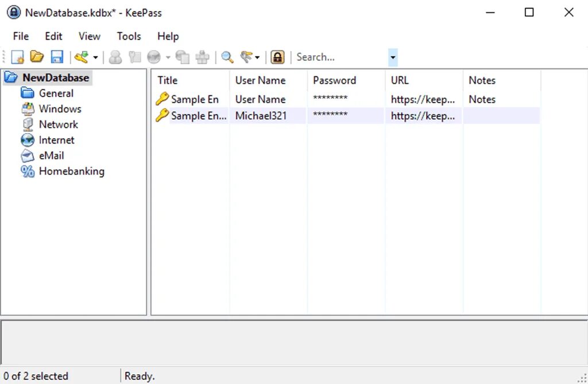Screen dimensions: 588x384
Task: Click the 'Michael321' user name cell
Action: click(x=261, y=116)
